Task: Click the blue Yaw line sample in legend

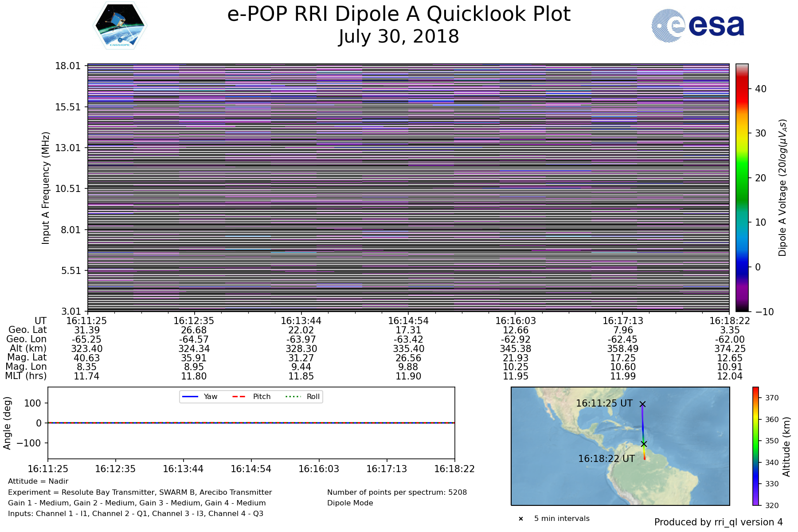Action: coord(190,396)
